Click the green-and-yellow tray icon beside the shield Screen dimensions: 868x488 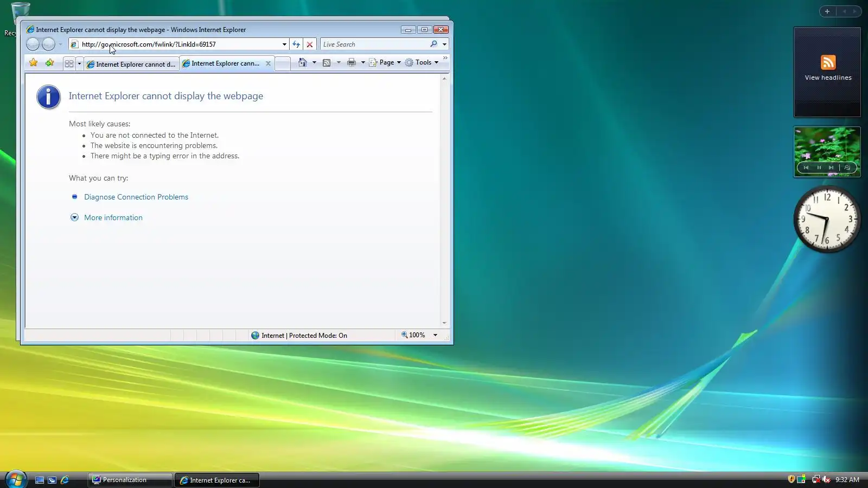[801, 479]
